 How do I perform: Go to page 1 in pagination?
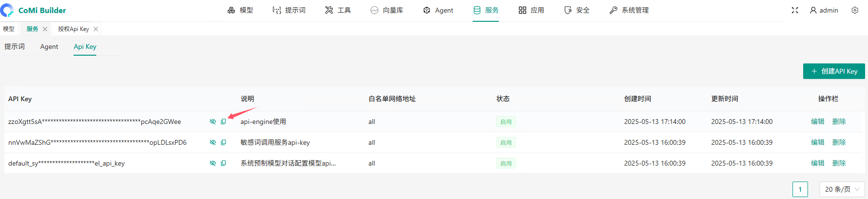point(800,189)
